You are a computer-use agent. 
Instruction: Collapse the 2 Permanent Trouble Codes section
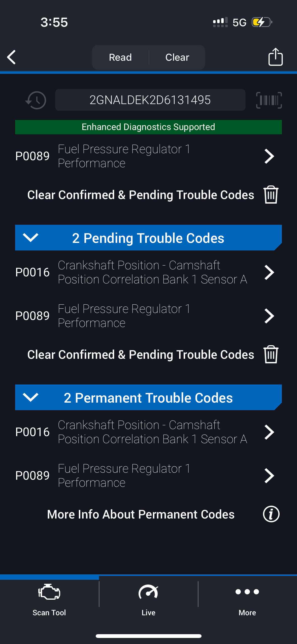[30, 397]
